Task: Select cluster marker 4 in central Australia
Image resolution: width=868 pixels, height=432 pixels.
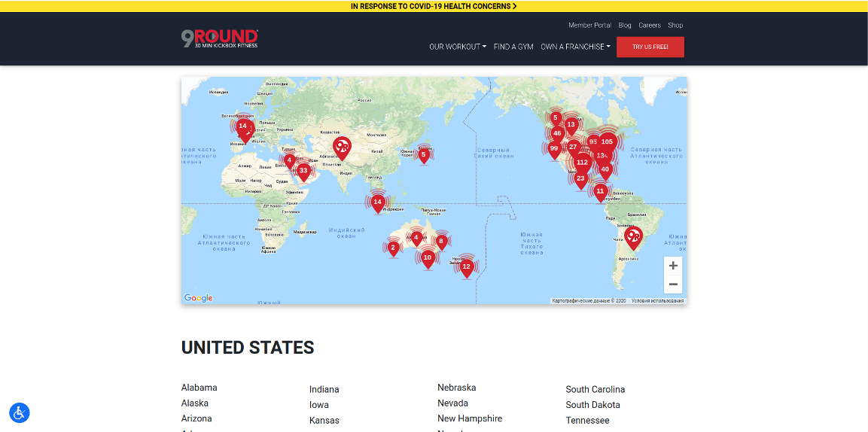Action: (x=417, y=239)
